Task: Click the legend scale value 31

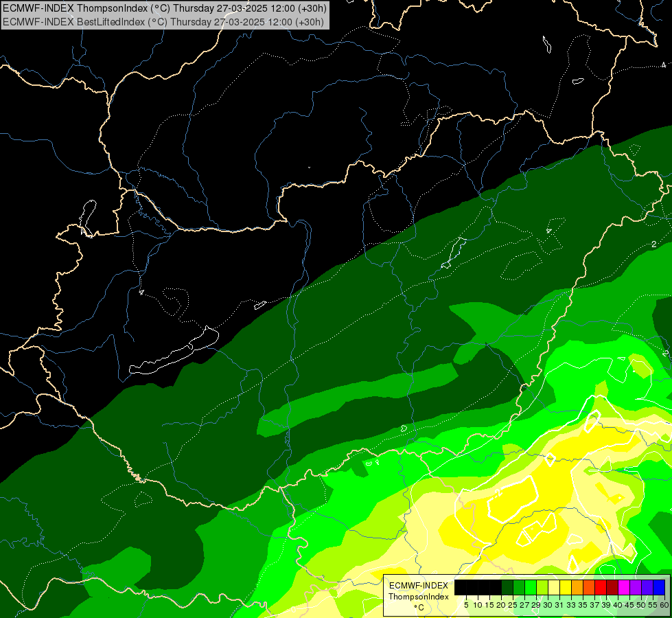Action: point(559,605)
